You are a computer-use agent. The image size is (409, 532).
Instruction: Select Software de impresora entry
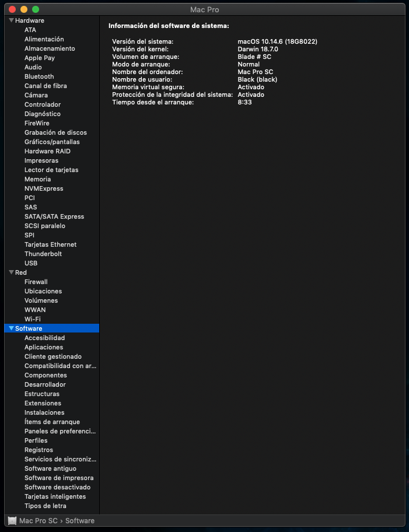point(59,478)
